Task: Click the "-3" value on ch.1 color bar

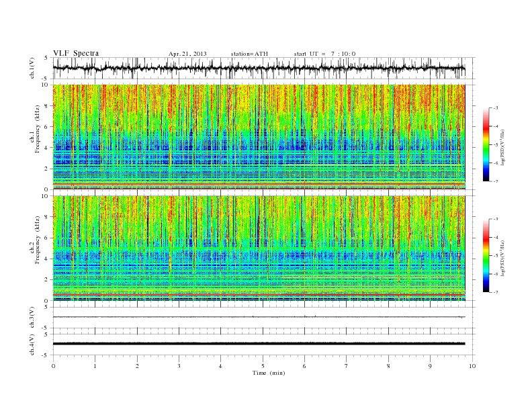Action: pyautogui.click(x=495, y=108)
